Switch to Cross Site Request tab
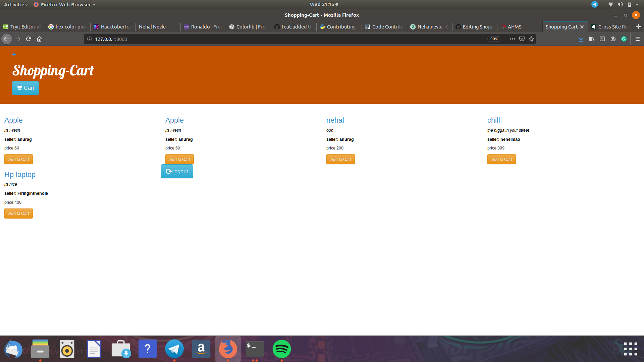644x362 pixels. pos(610,27)
